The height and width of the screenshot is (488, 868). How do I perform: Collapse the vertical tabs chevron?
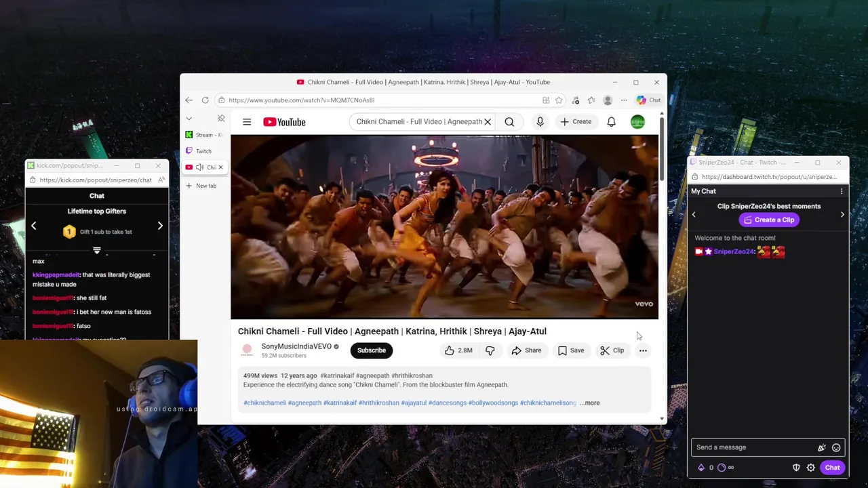(189, 119)
